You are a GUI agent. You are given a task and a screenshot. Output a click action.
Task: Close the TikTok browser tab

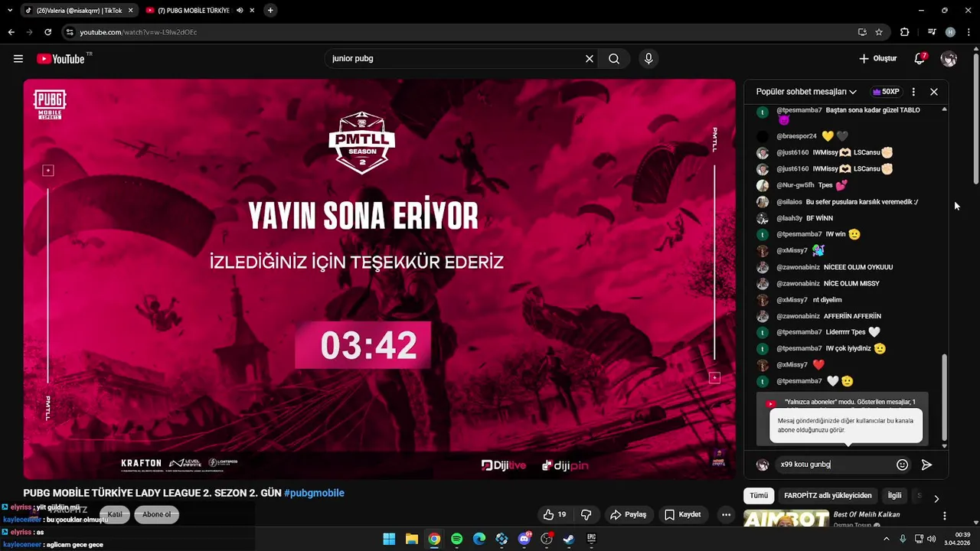coord(130,11)
